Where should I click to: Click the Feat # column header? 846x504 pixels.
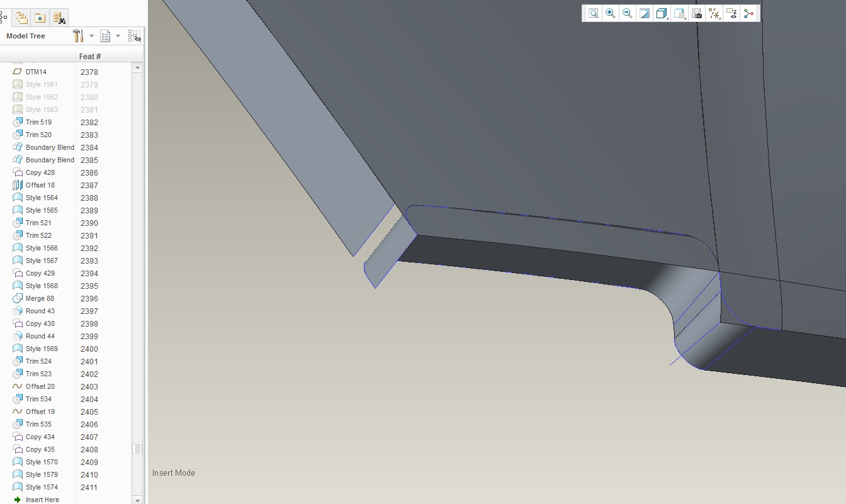coord(90,57)
